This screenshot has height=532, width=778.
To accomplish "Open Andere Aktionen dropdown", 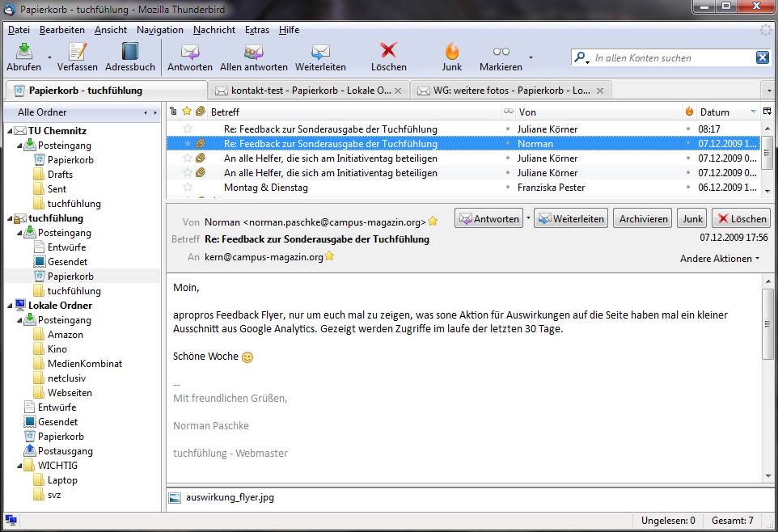I will (720, 259).
